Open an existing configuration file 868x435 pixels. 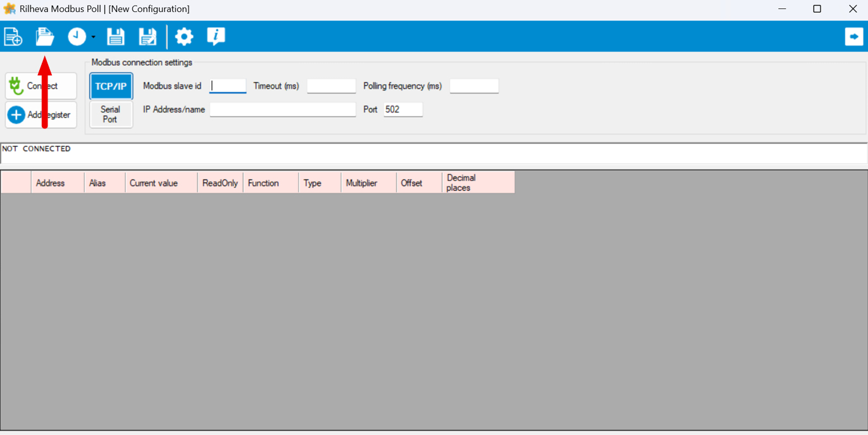(44, 37)
